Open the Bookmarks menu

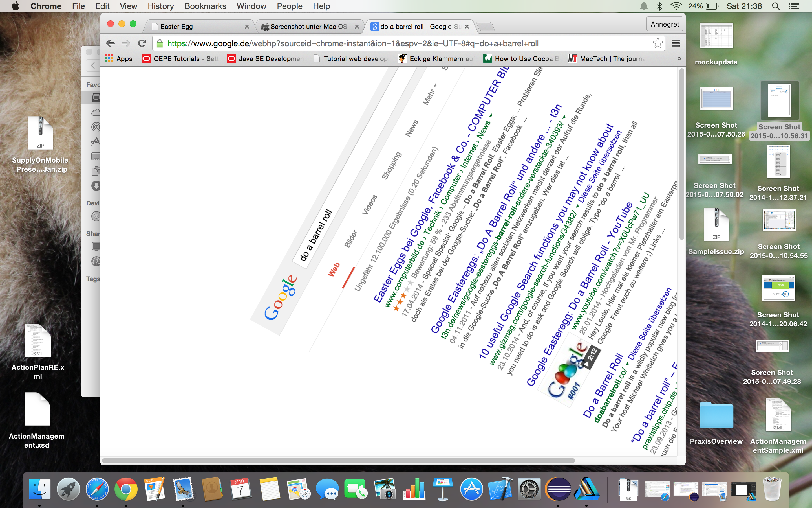[x=205, y=6]
